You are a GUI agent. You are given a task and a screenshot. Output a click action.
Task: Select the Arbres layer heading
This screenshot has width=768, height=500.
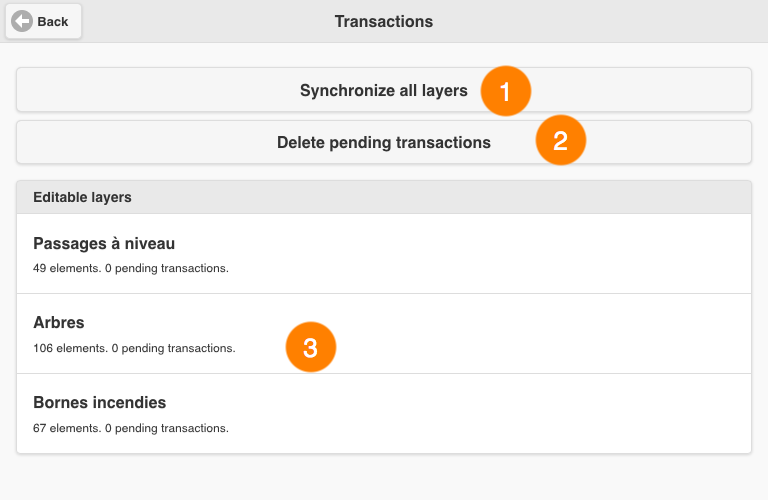59,322
